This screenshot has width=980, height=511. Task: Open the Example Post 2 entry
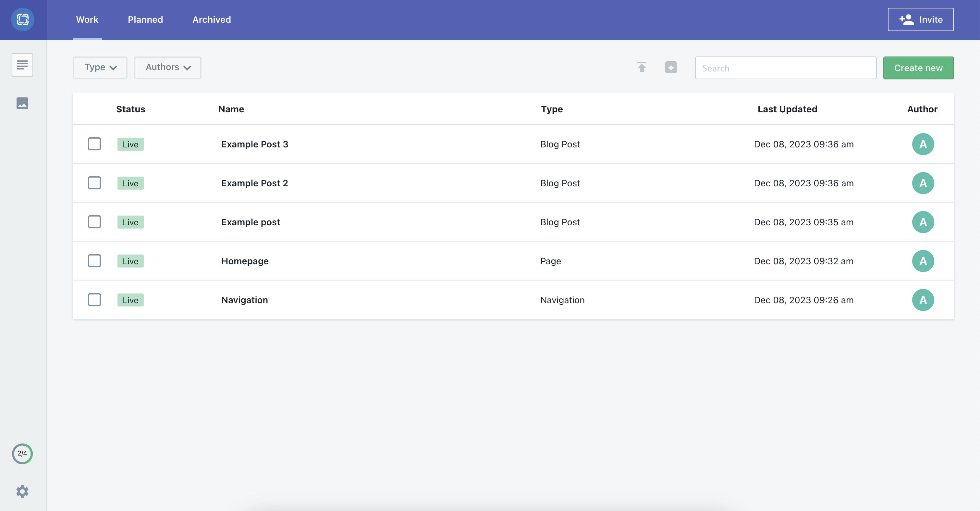254,183
